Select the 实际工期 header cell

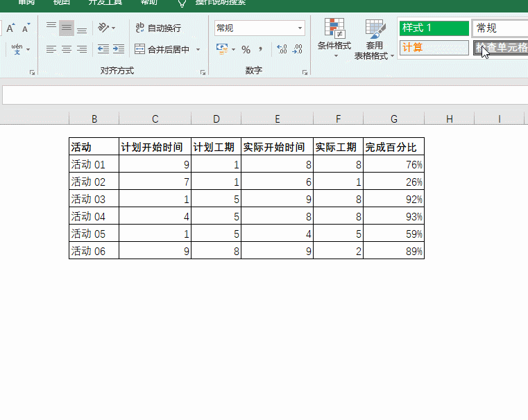338,147
